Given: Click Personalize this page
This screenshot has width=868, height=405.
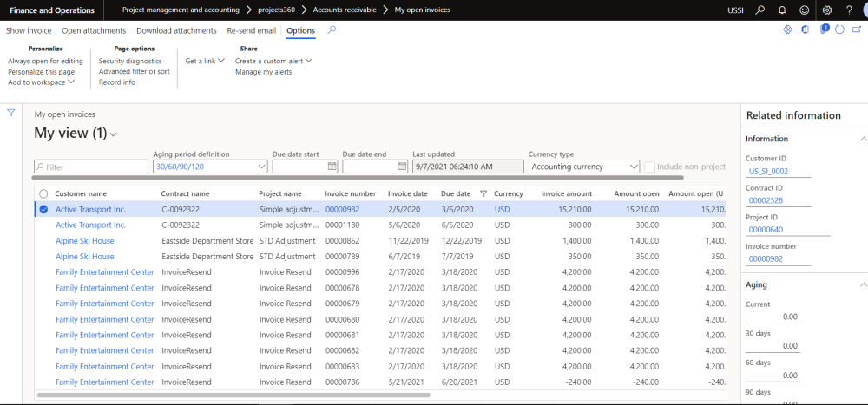Looking at the screenshot, I should pos(41,72).
